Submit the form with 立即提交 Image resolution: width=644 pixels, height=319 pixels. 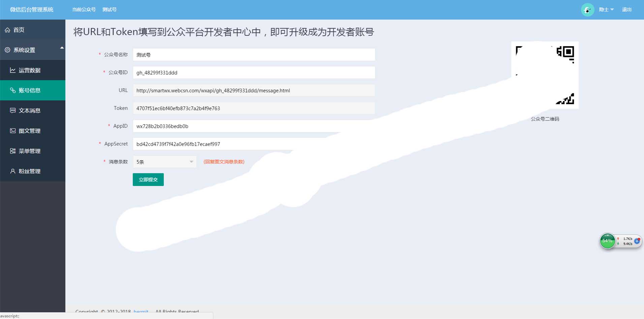coord(148,180)
